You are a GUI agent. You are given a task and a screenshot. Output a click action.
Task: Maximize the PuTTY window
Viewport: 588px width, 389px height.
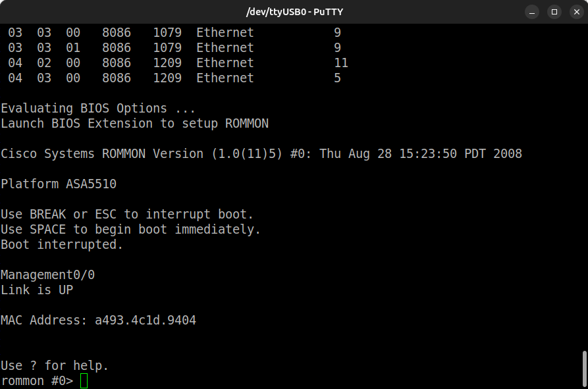point(554,12)
